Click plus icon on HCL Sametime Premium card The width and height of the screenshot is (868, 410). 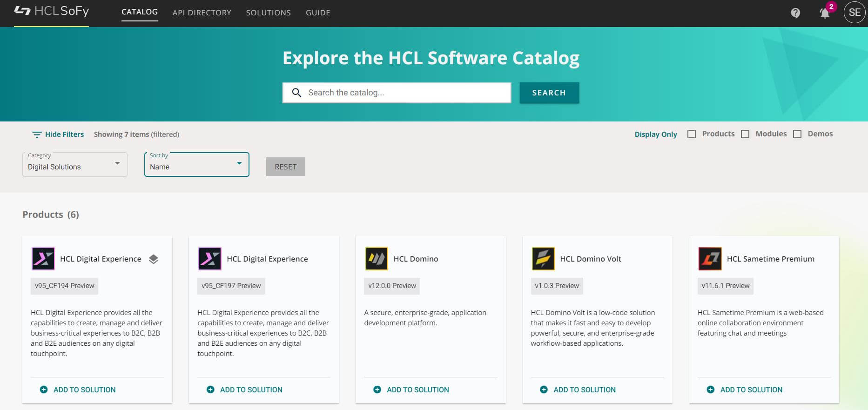tap(710, 390)
